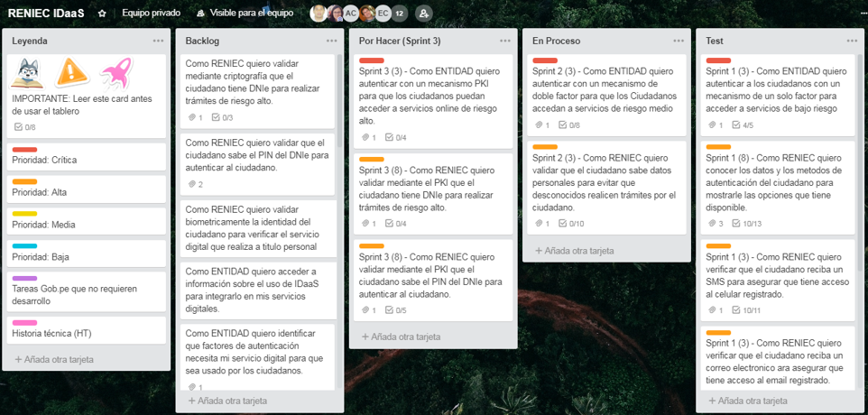Click the Backlog list title
The image size is (868, 415).
pos(202,41)
